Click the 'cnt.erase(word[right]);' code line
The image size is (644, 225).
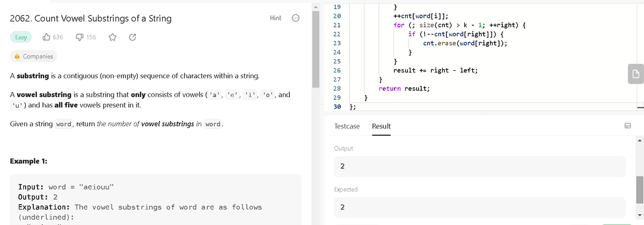(465, 43)
